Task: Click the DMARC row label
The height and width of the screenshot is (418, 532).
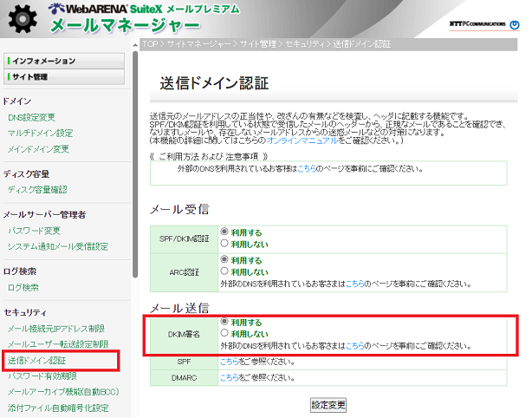Action: coord(184,377)
